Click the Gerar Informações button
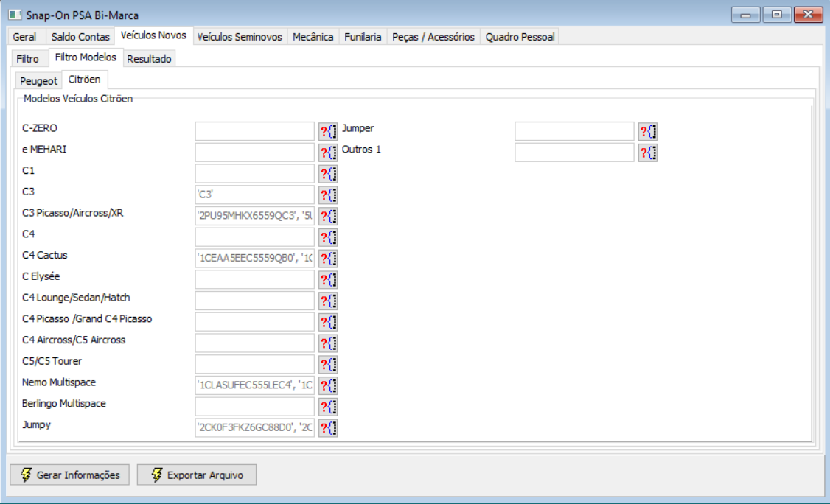Viewport: 830px width, 504px height. point(69,475)
